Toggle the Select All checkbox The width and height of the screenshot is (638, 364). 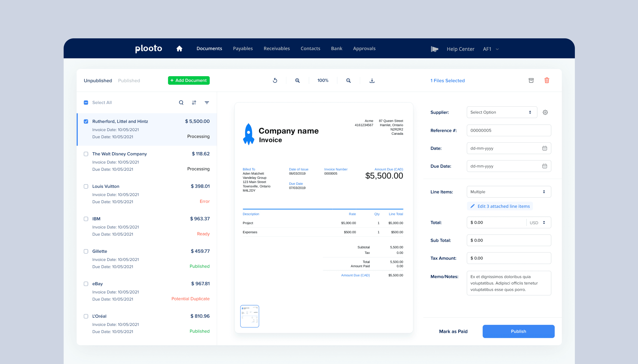[x=86, y=103]
